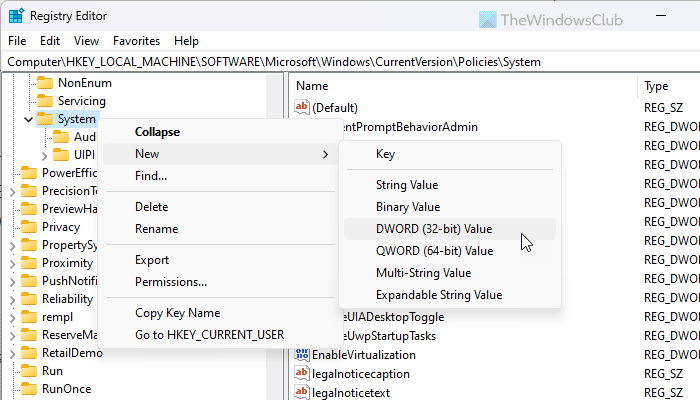
Task: Open the Favorites menu
Action: point(136,41)
